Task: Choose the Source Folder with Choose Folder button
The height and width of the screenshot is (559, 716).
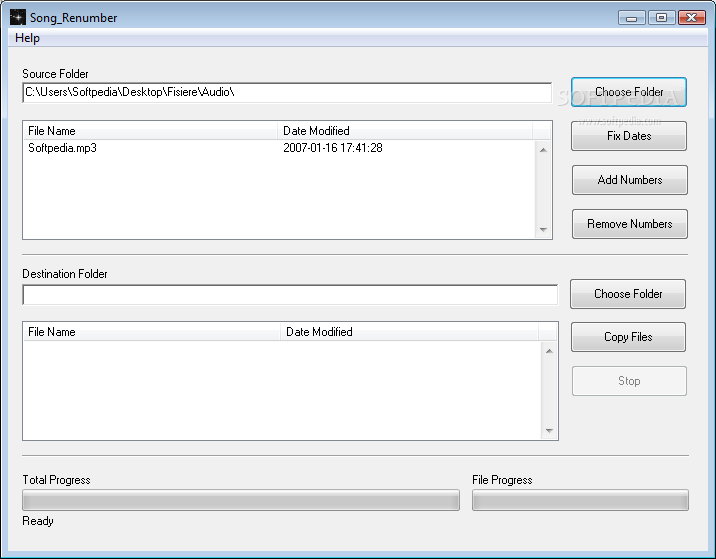Action: point(629,92)
